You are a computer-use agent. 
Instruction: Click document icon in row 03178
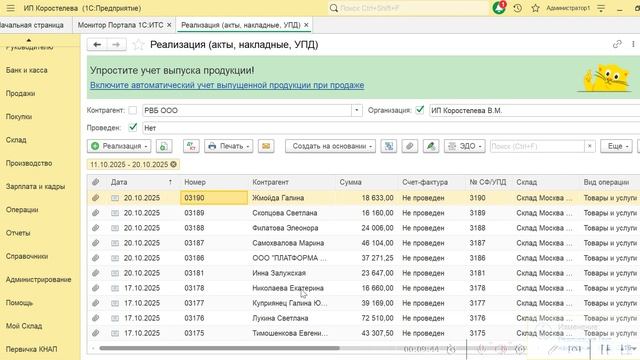pyautogui.click(x=115, y=288)
